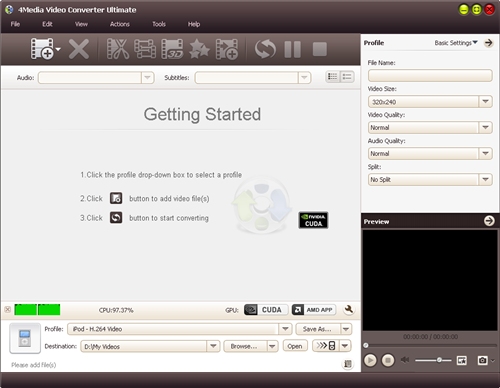
Task: Expand the Video Quality dropdown
Action: 485,127
